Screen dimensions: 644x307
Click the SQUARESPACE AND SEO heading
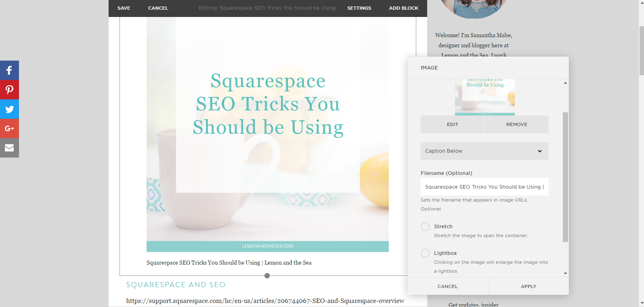click(x=176, y=285)
